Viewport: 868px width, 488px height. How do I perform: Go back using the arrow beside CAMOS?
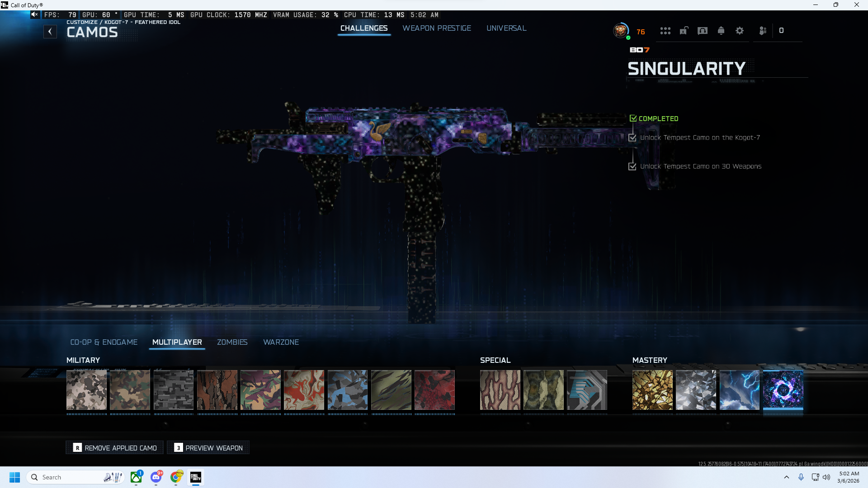50,32
